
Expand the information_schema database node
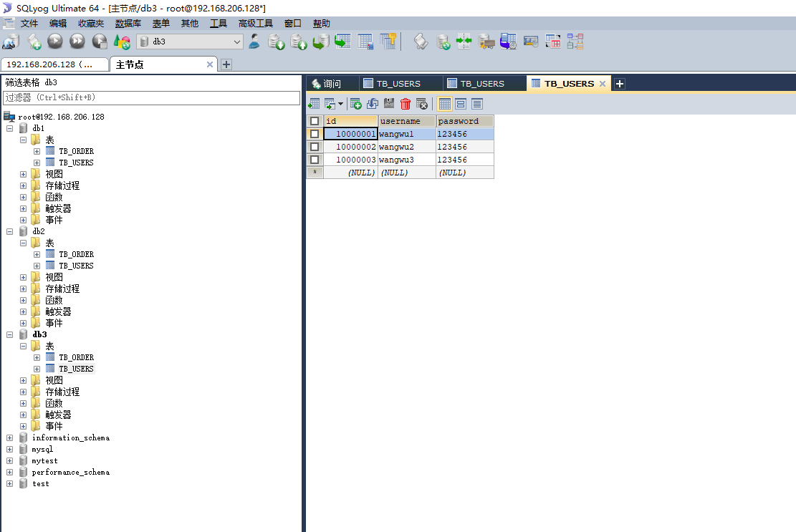9,437
